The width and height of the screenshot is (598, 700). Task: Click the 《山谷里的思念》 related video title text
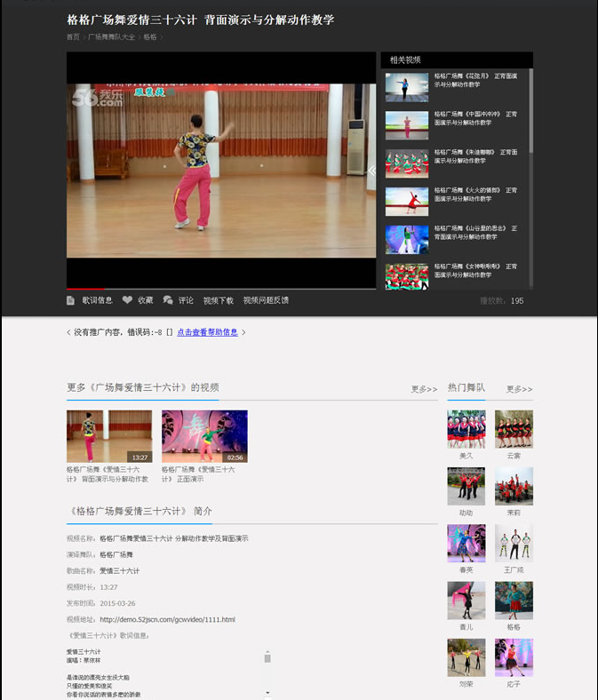point(475,233)
